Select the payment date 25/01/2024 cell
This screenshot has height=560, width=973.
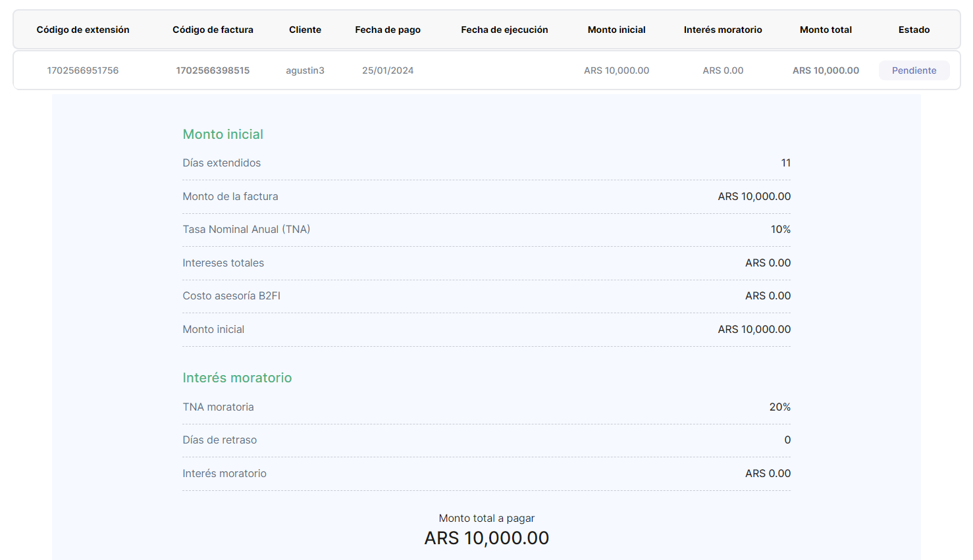pos(388,70)
